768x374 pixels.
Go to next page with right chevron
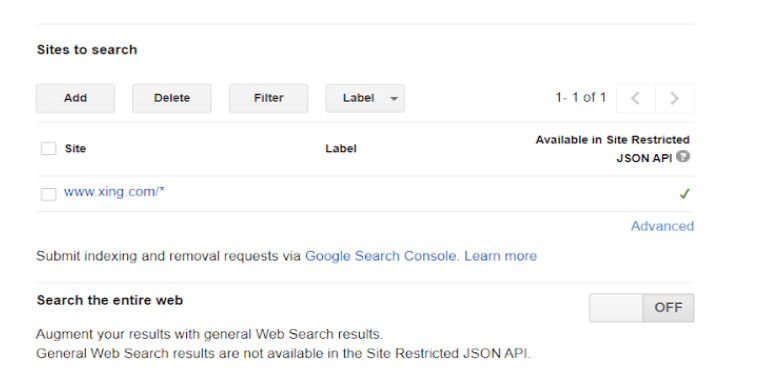(674, 98)
